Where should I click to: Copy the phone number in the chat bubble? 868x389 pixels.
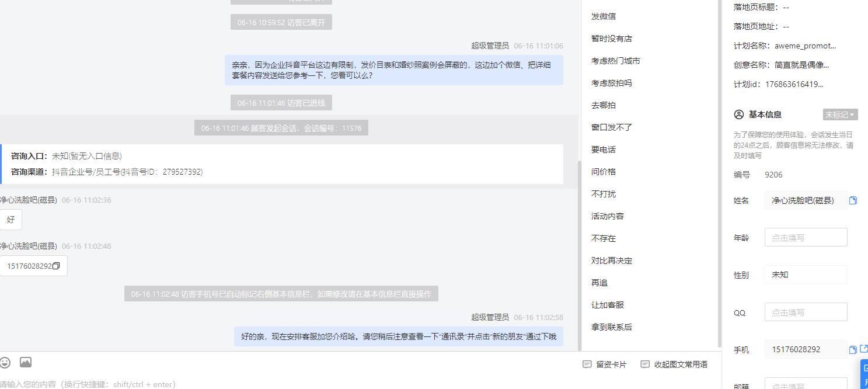pyautogui.click(x=56, y=266)
